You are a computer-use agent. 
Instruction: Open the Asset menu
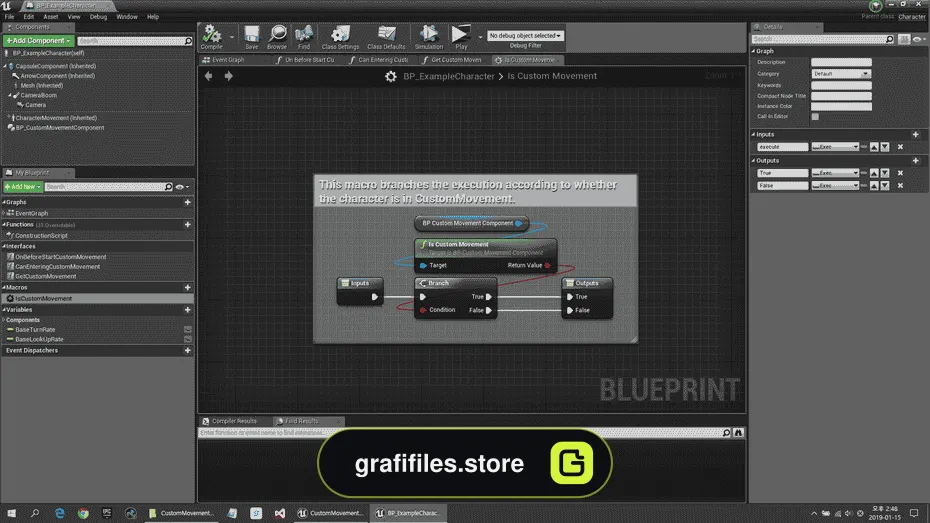pos(50,17)
